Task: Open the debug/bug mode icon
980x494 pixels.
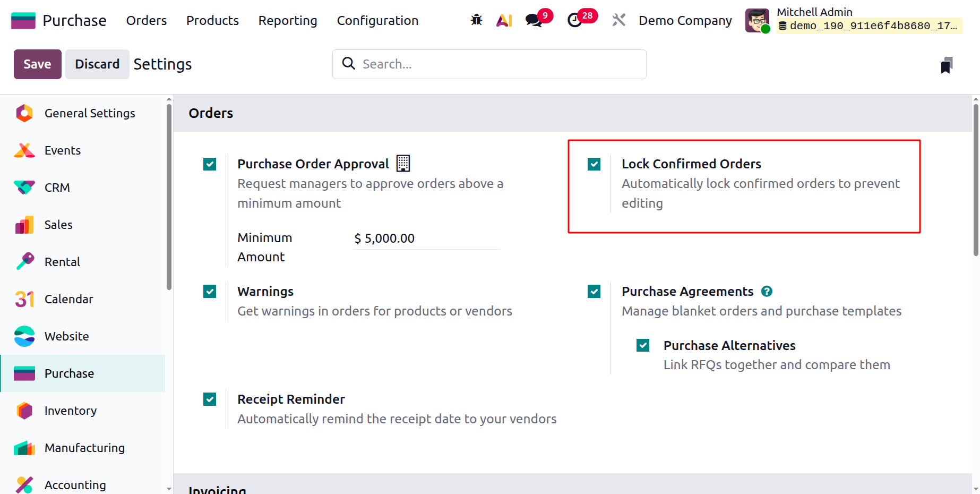Action: click(x=476, y=20)
